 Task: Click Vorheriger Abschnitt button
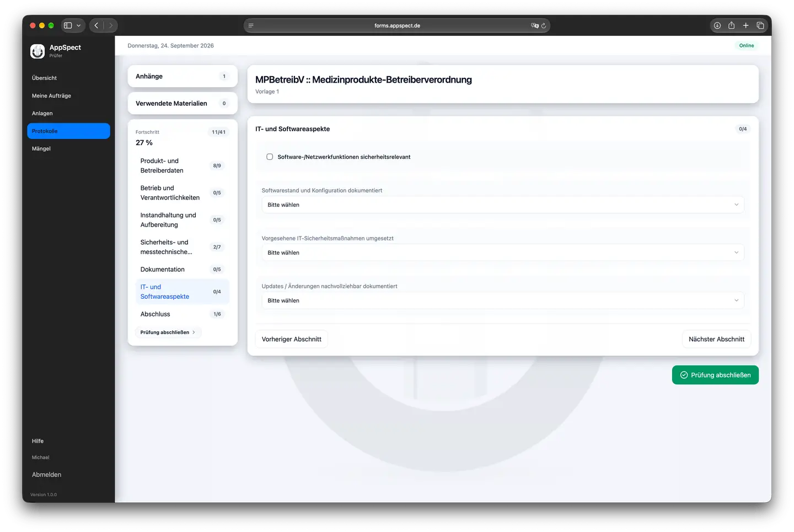[292, 339]
